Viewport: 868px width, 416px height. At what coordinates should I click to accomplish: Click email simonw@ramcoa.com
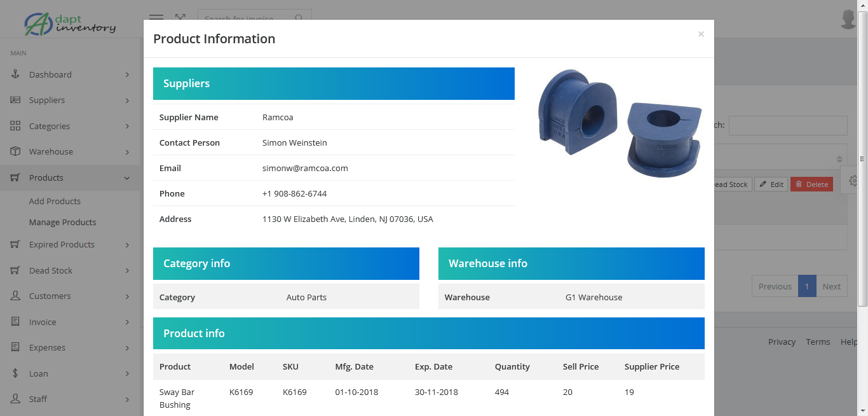[x=305, y=168]
